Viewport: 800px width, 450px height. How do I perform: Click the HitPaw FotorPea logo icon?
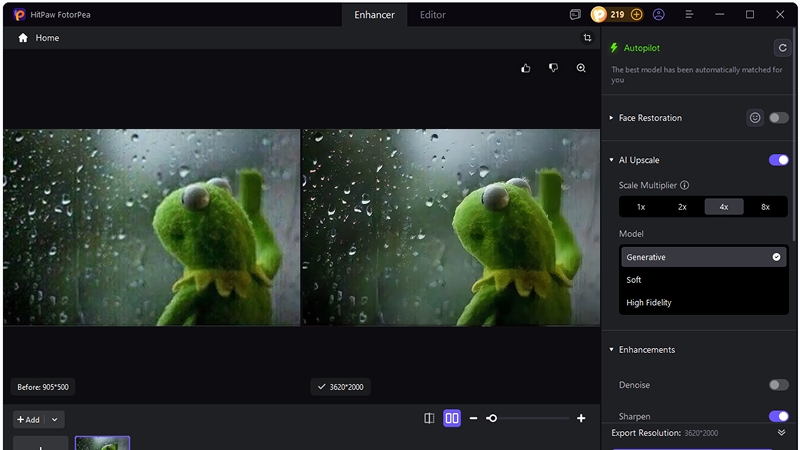19,15
